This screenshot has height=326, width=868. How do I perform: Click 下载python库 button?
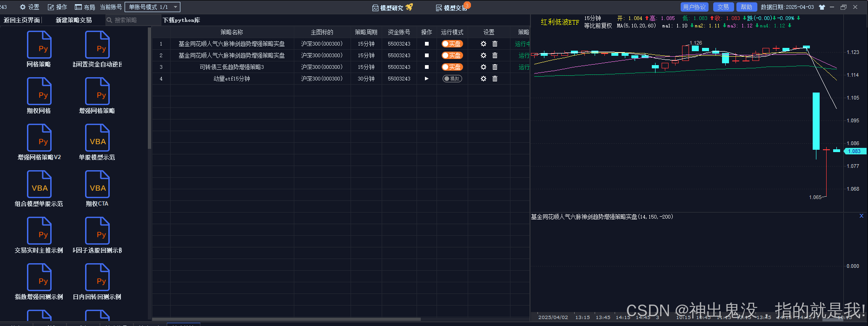[181, 20]
